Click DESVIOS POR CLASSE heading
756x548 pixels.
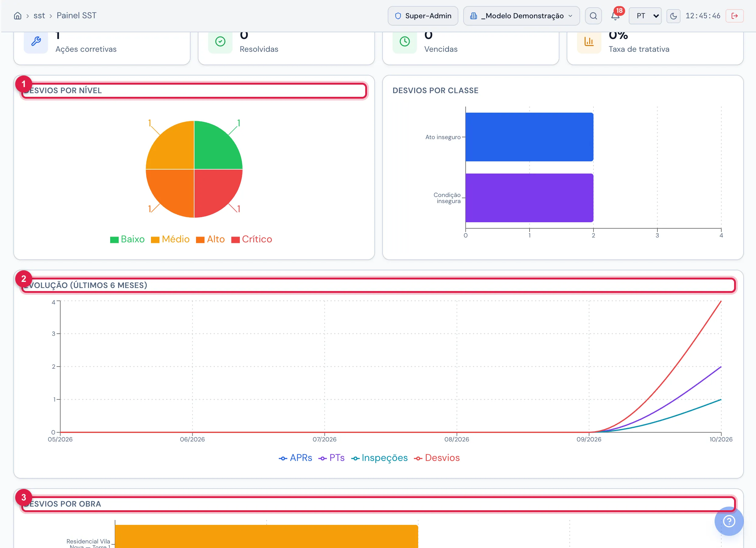tap(435, 90)
